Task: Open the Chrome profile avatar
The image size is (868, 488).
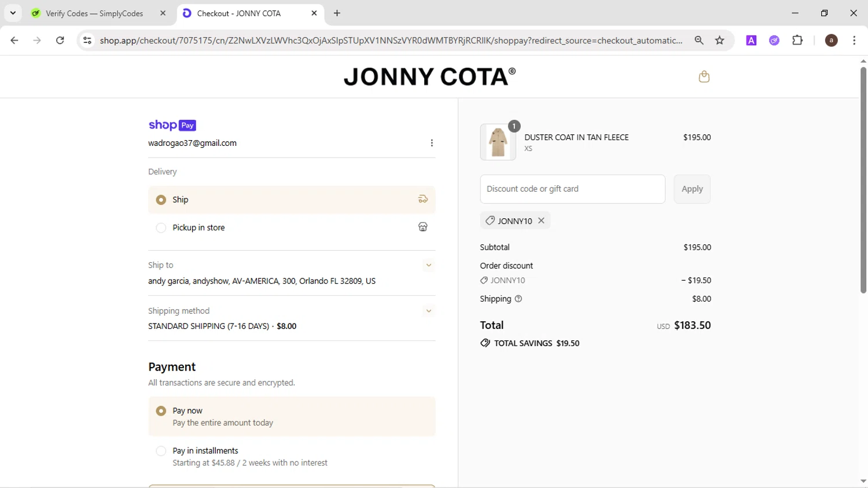Action: click(x=831, y=40)
